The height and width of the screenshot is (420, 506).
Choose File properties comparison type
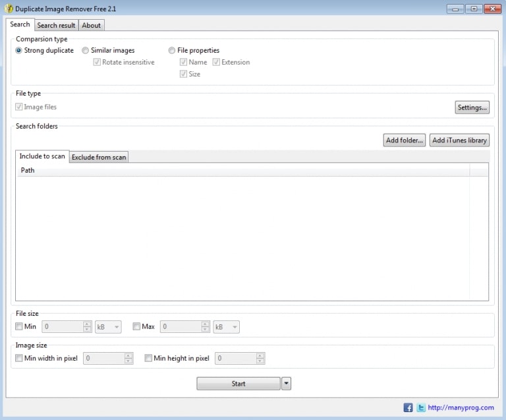click(172, 51)
